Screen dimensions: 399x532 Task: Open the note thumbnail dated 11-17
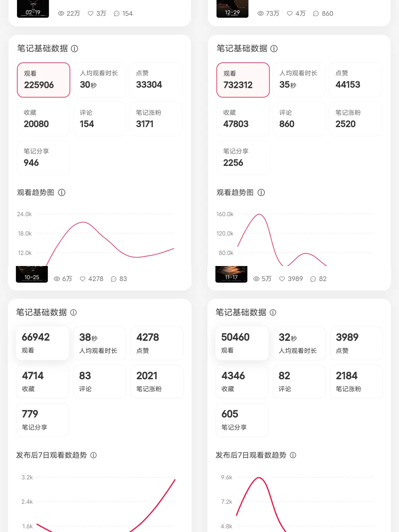point(231,274)
